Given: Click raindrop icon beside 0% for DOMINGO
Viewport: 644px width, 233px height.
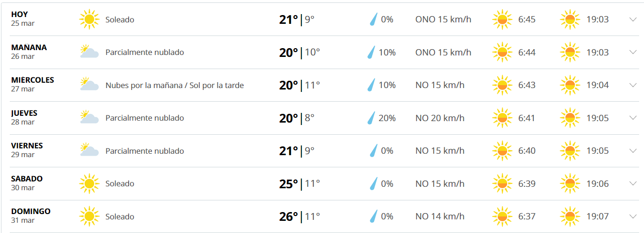Looking at the screenshot, I should pyautogui.click(x=373, y=216).
